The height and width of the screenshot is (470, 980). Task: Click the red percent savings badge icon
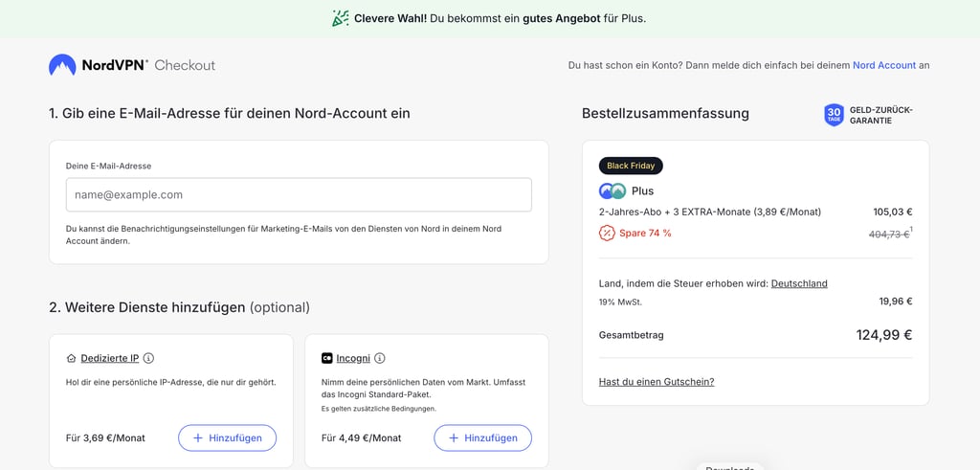point(606,234)
